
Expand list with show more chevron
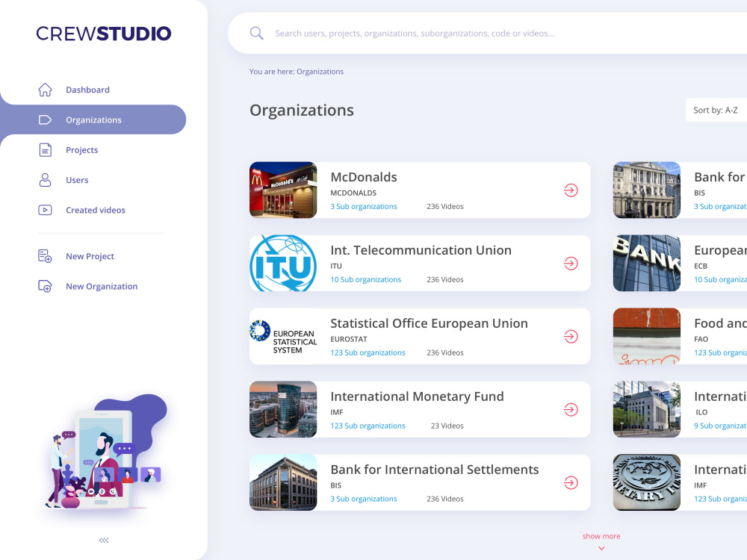(601, 548)
